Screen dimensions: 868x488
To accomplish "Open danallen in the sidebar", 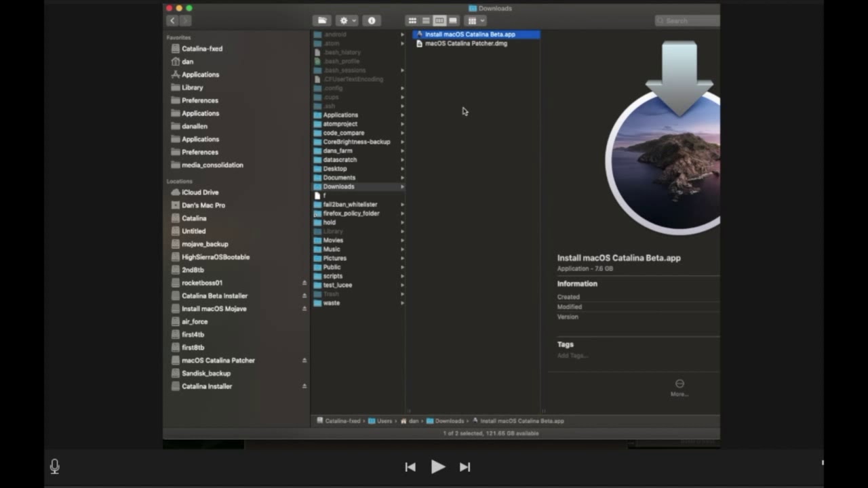I will point(195,126).
